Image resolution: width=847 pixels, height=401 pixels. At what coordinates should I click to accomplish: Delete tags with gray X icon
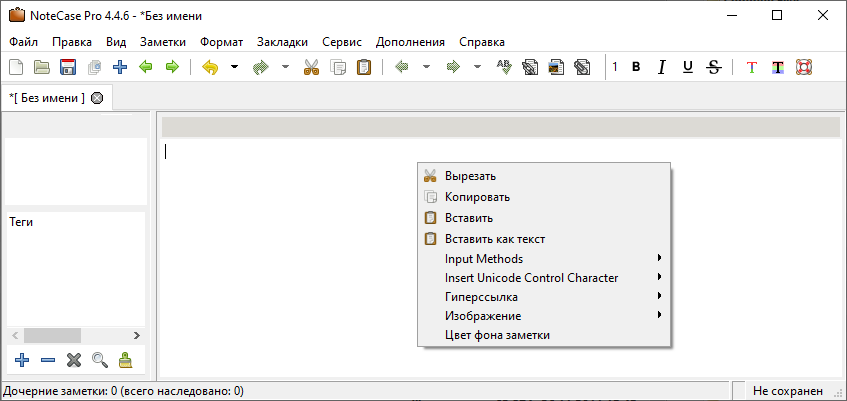(x=74, y=360)
